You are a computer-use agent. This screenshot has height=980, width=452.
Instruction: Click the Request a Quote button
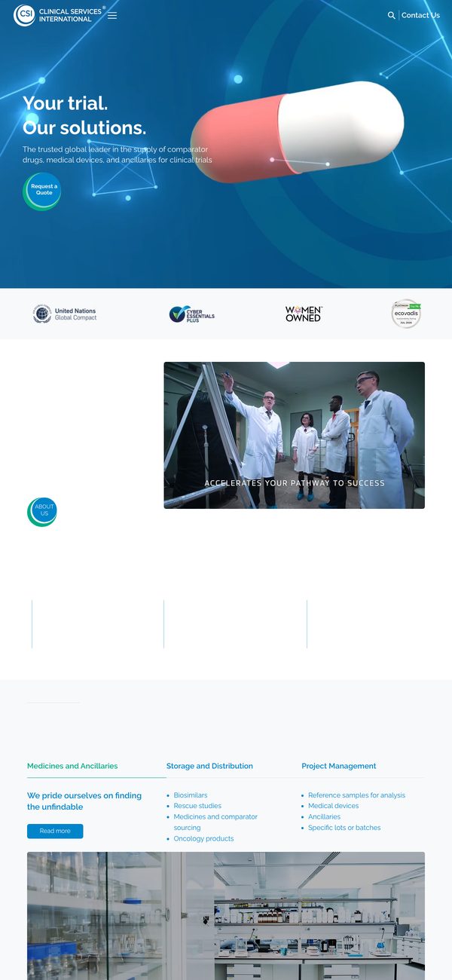click(x=43, y=190)
